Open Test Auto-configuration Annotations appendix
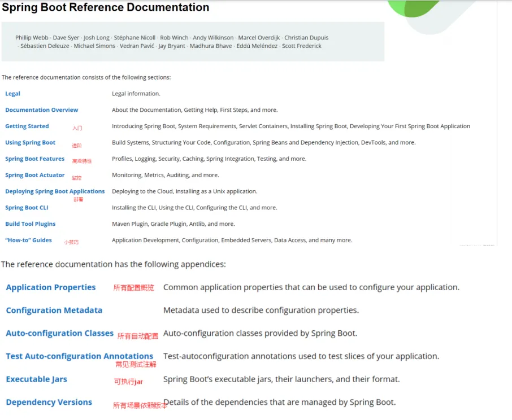512x420 pixels. [79, 356]
